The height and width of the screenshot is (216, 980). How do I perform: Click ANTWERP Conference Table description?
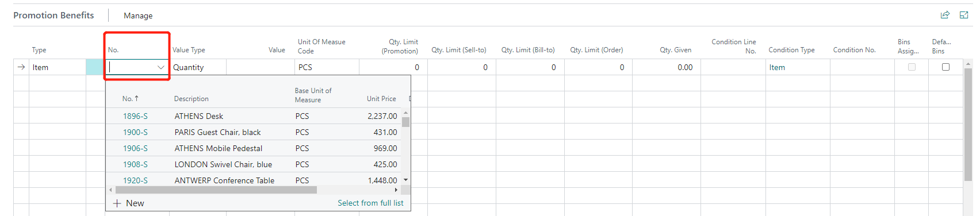coord(224,180)
